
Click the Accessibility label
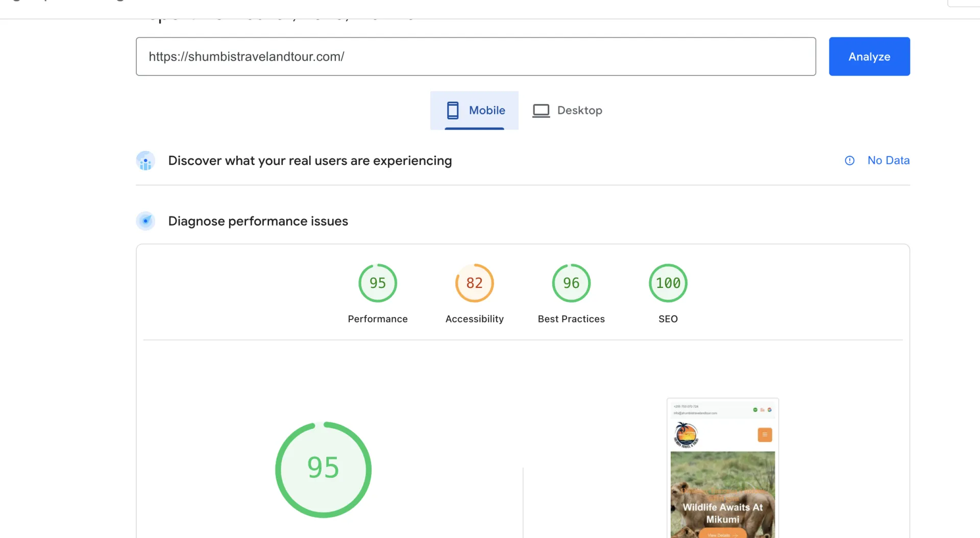coord(475,319)
